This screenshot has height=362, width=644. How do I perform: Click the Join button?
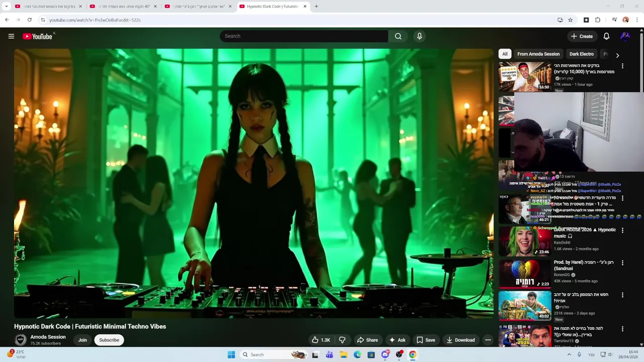pos(83,340)
